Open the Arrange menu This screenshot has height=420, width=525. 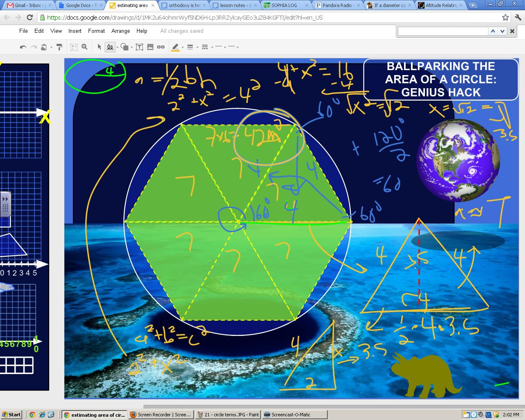pyautogui.click(x=121, y=31)
